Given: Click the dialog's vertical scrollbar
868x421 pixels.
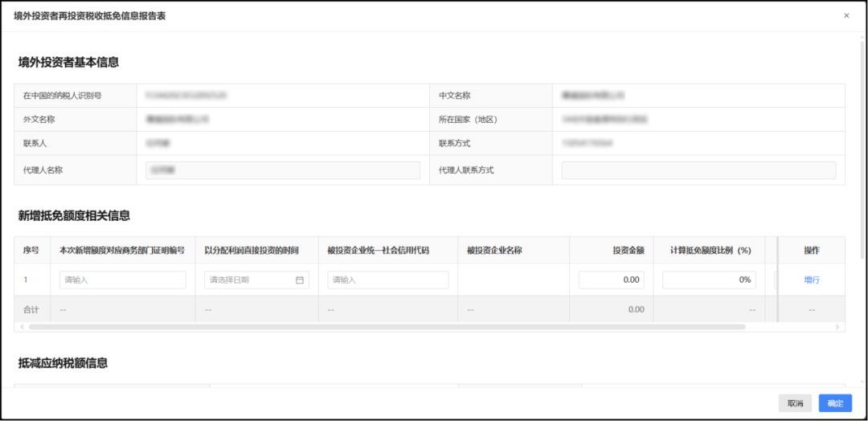Looking at the screenshot, I should pos(862,149).
